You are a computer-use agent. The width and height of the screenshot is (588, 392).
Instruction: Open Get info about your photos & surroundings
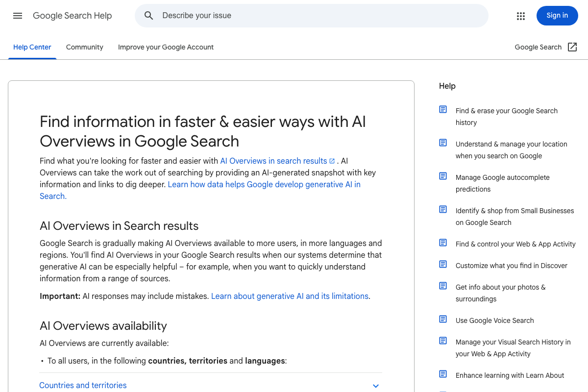pyautogui.click(x=501, y=293)
